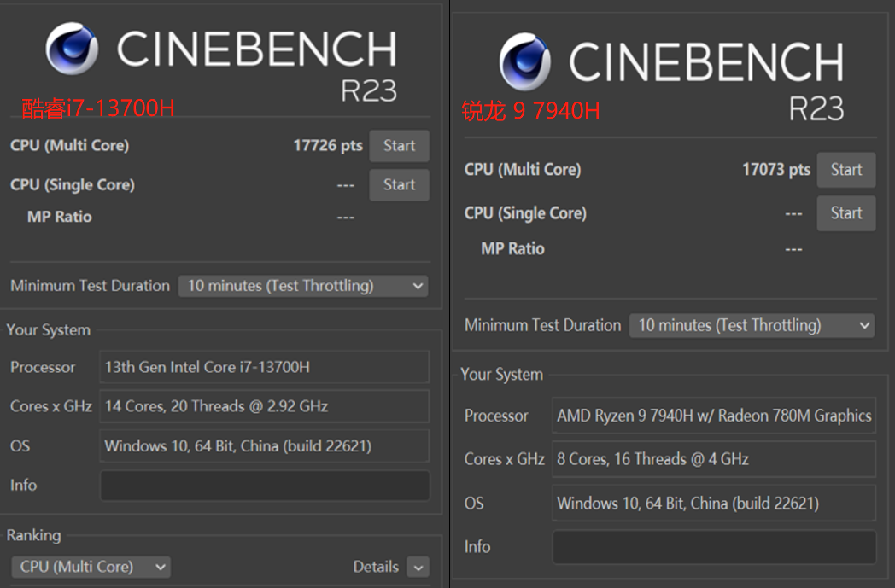Click CPU (Single Core) label in i7-13700H window
The image size is (895, 588).
[x=73, y=185]
